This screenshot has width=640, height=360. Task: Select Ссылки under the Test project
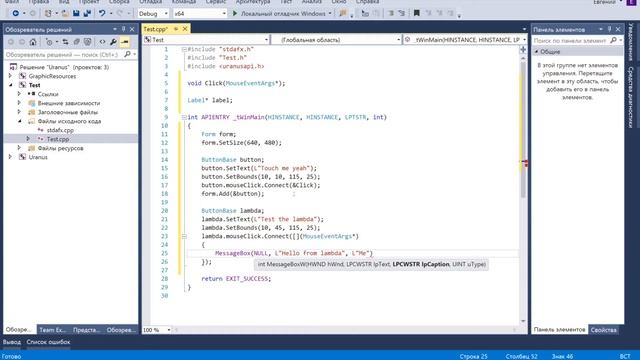(x=48, y=94)
